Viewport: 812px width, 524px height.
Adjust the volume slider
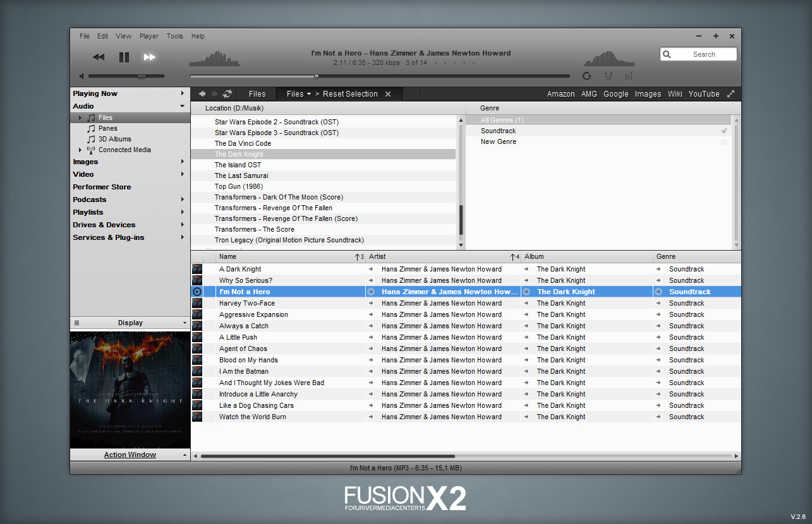coord(126,76)
